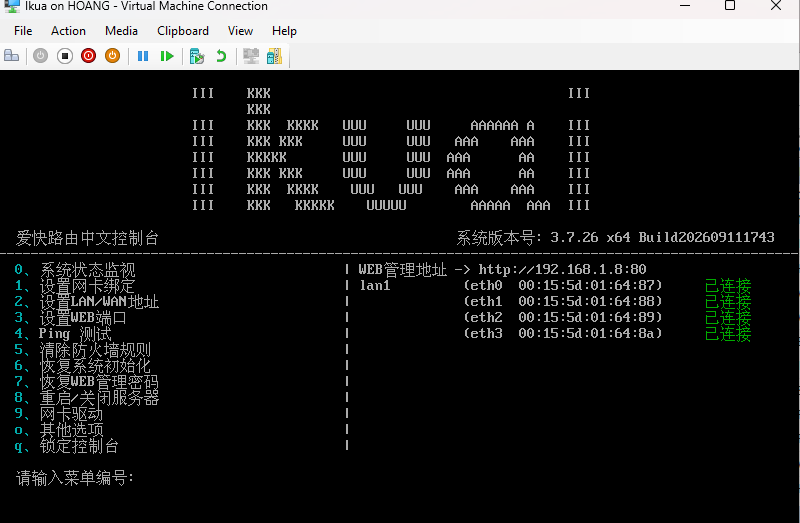This screenshot has width=800, height=523.
Task: Click menu option 1 设置网卡绑定
Action: (75, 286)
